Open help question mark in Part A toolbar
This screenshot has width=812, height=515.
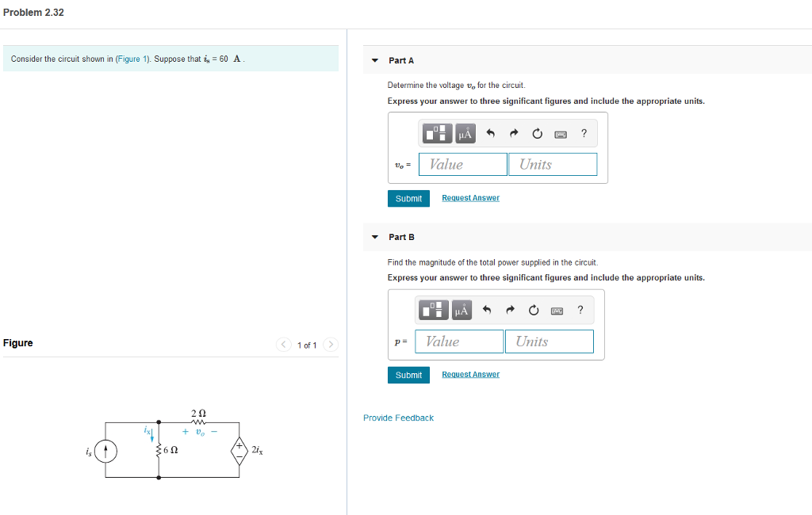584,134
